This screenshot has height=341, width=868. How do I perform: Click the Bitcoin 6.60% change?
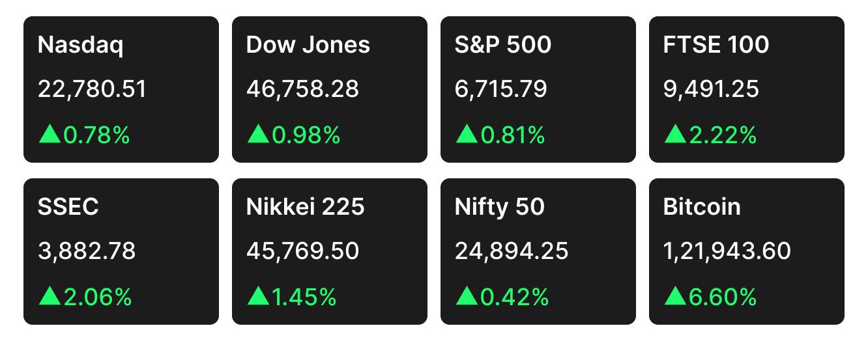[x=722, y=297]
